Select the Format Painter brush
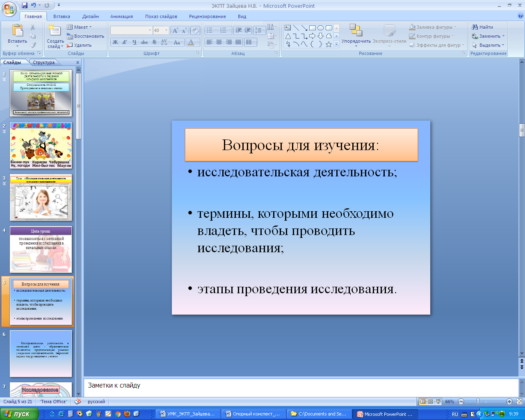 33,45
